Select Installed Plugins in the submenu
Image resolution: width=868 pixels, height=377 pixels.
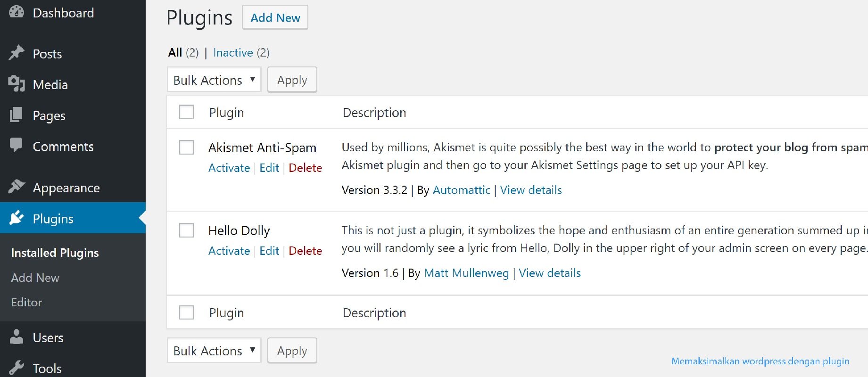tap(55, 253)
